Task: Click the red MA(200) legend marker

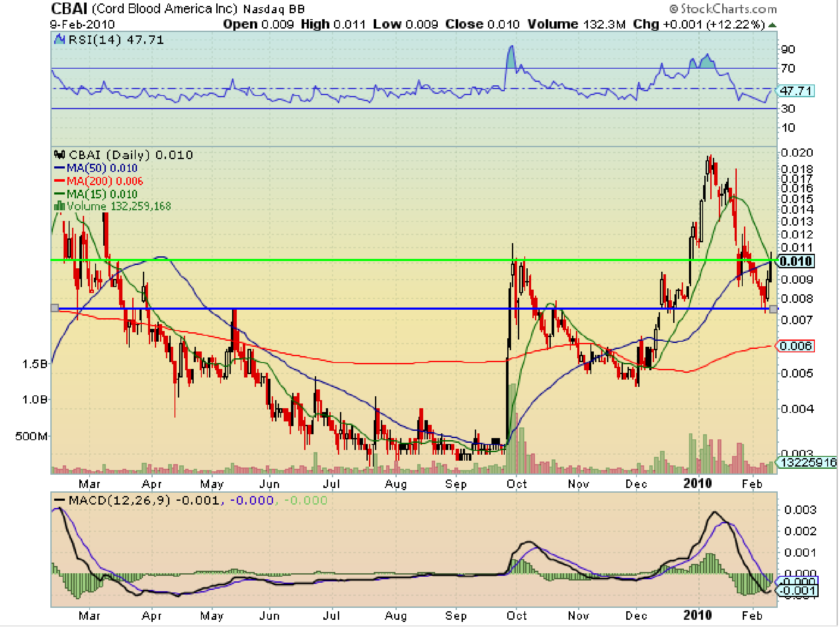Action: (x=59, y=181)
